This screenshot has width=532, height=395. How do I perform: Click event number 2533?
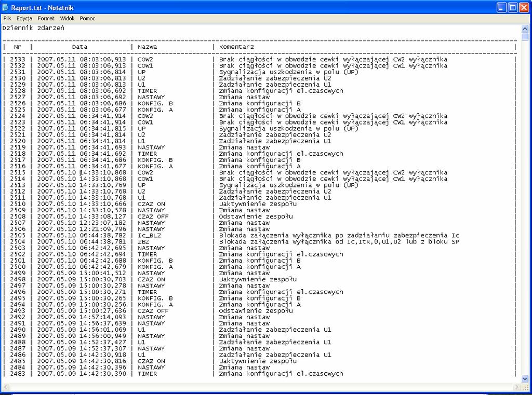pyautogui.click(x=18, y=59)
